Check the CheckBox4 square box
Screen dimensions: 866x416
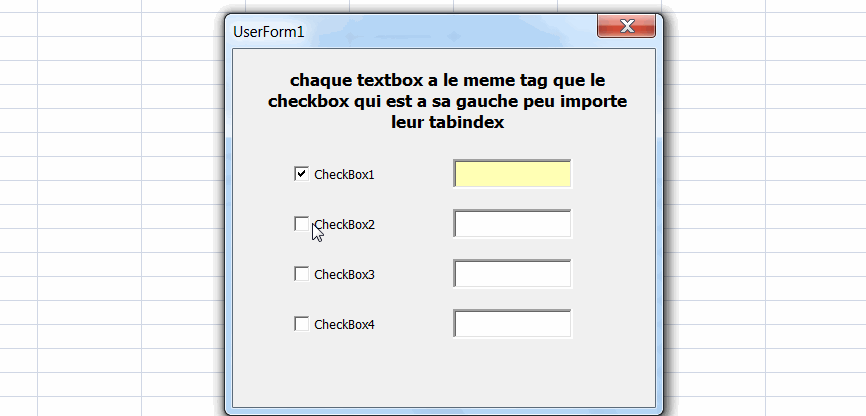(x=301, y=324)
